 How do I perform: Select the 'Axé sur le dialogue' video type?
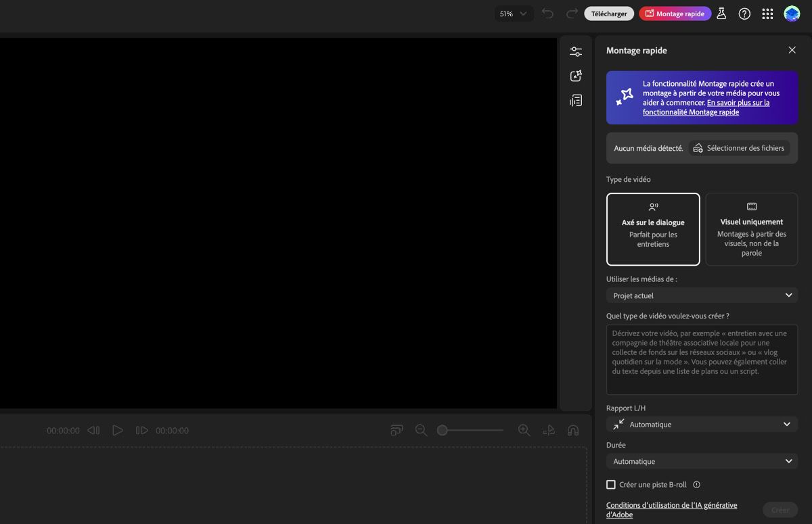pyautogui.click(x=653, y=229)
